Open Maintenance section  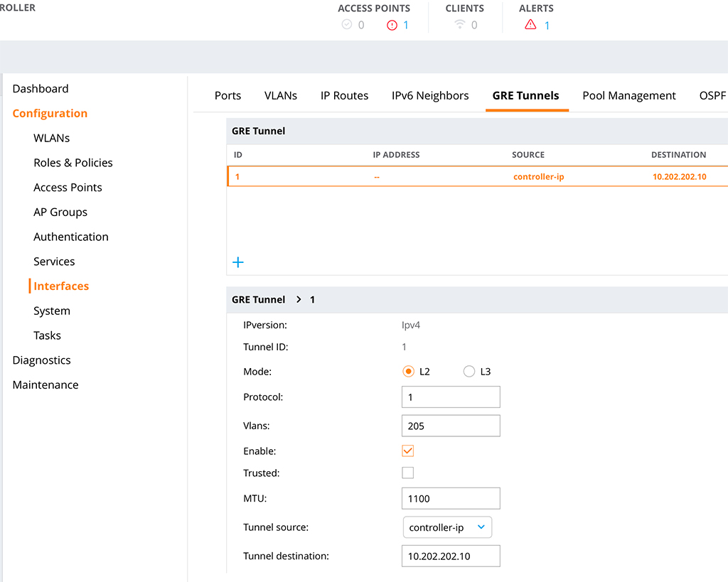45,384
